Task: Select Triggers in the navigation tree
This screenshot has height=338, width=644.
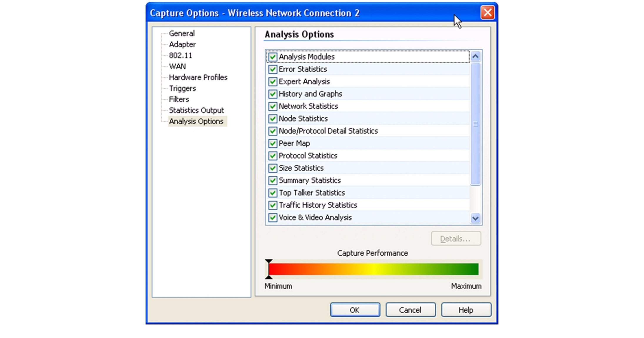Action: pyautogui.click(x=182, y=89)
